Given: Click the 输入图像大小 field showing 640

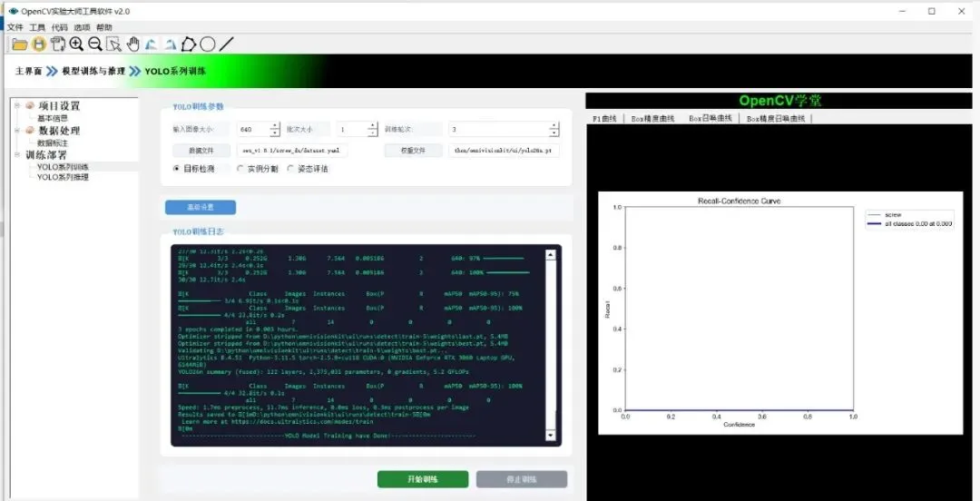Looking at the screenshot, I should (258, 130).
